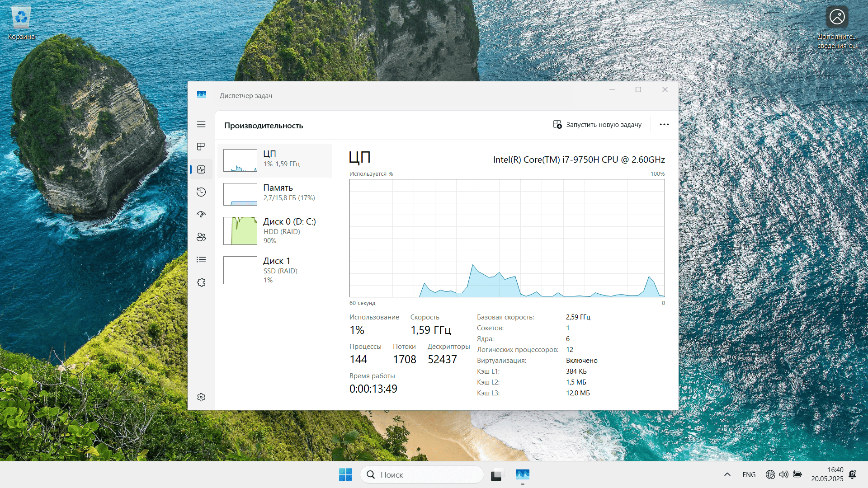Select Диск 1 SSD performance item
The image size is (868, 488).
pyautogui.click(x=275, y=270)
